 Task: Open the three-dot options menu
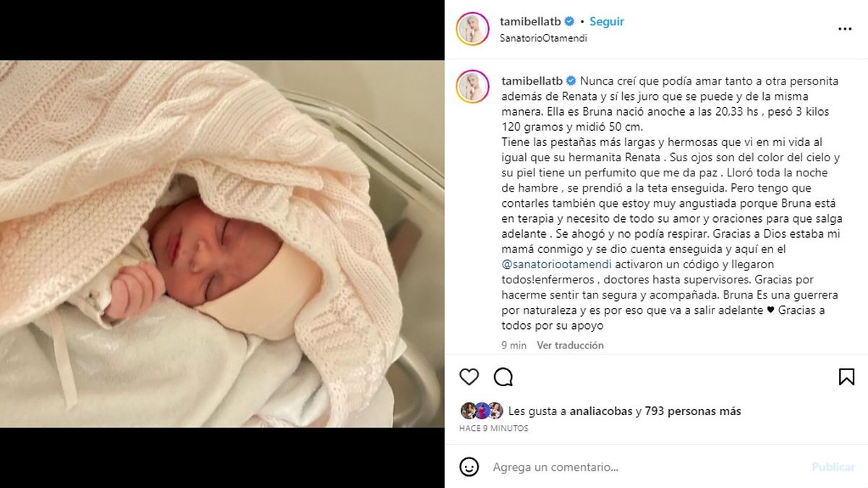coord(845,29)
